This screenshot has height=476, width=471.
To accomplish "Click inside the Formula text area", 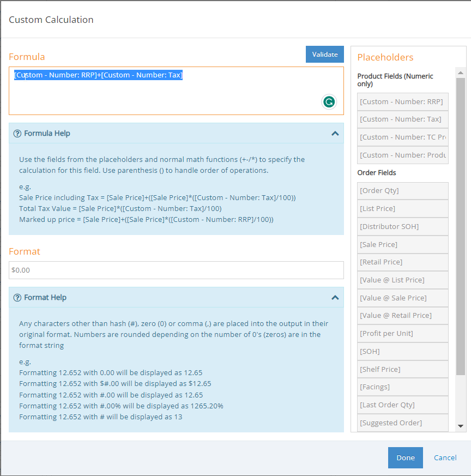I will (x=176, y=91).
